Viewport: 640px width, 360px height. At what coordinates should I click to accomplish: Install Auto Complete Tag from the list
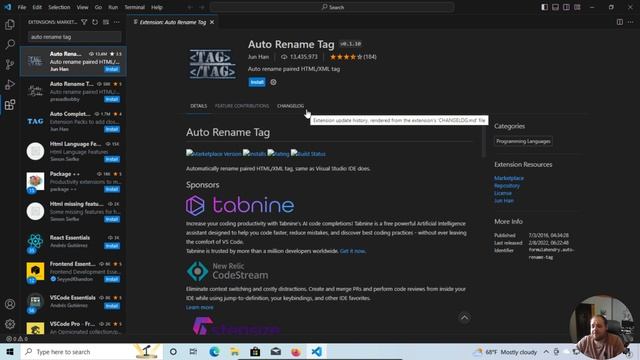[112, 129]
